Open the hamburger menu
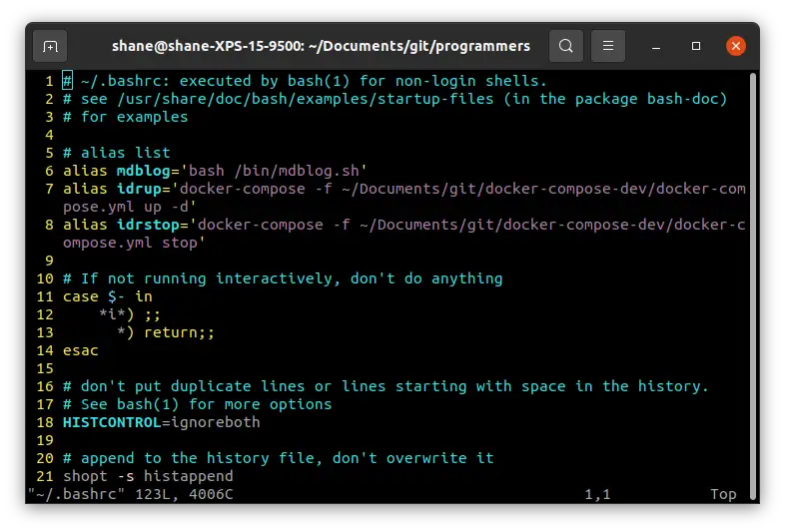The width and height of the screenshot is (785, 532). click(608, 46)
